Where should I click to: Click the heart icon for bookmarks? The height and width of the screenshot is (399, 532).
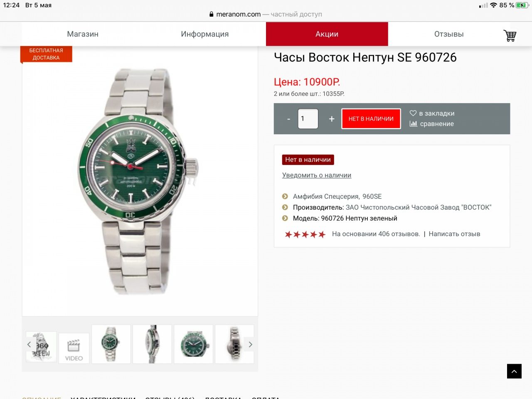[413, 113]
